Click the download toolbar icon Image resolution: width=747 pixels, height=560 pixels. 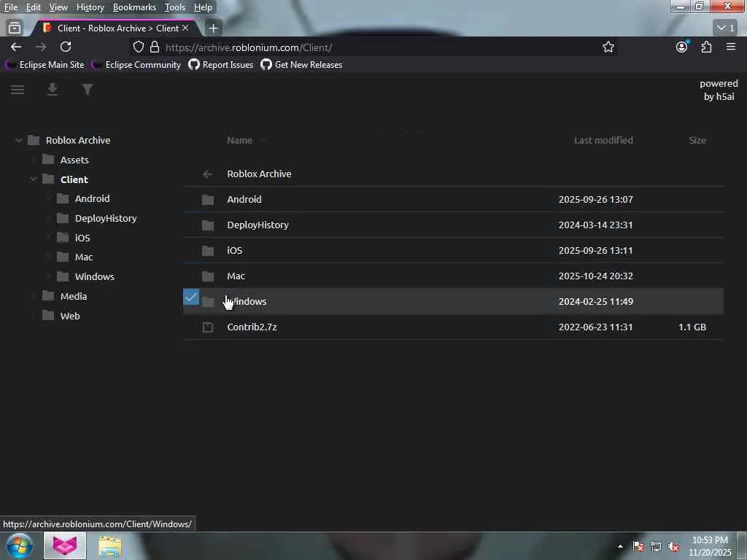(x=53, y=90)
